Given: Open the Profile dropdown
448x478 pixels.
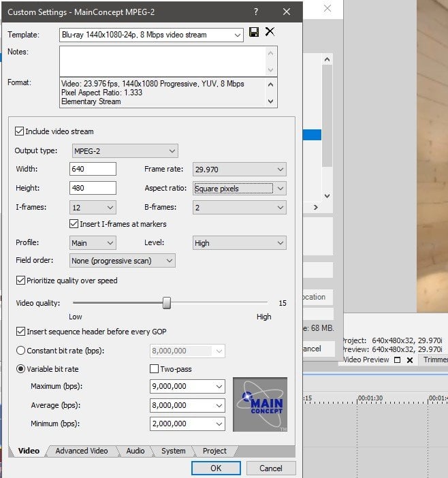Looking at the screenshot, I should click(x=93, y=243).
